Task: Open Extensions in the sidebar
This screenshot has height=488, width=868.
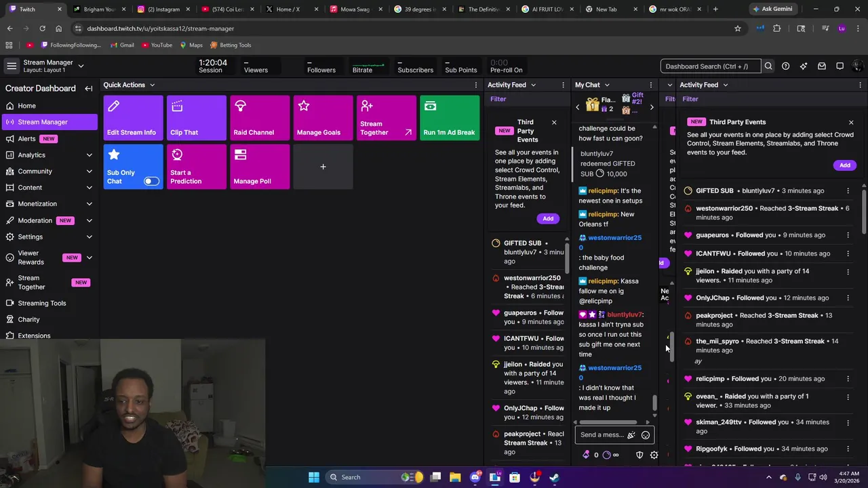Action: (x=49, y=335)
